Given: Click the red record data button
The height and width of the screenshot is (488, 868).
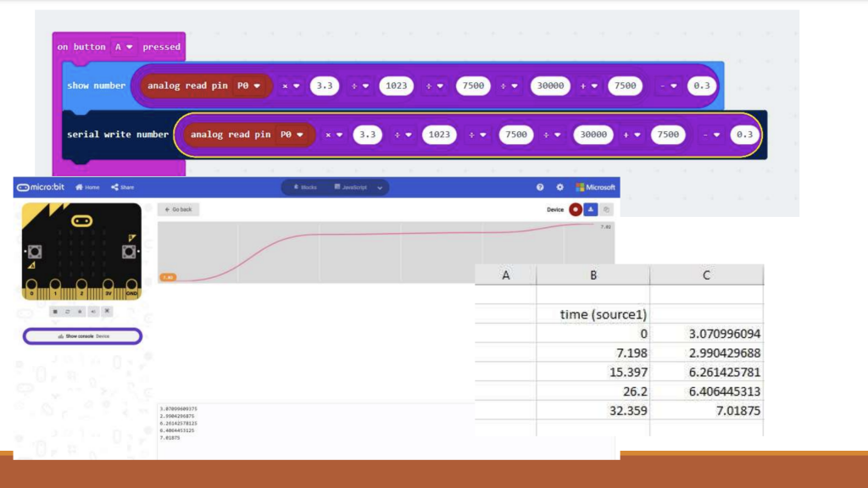Looking at the screenshot, I should pos(576,210).
